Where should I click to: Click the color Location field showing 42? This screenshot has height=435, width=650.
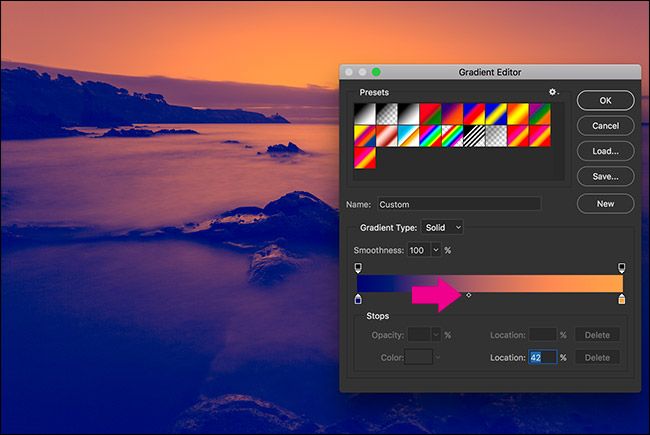point(542,357)
